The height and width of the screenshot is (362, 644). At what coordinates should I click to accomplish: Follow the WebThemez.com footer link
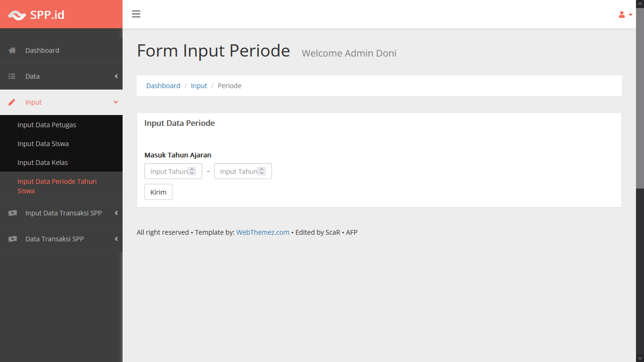pos(263,232)
